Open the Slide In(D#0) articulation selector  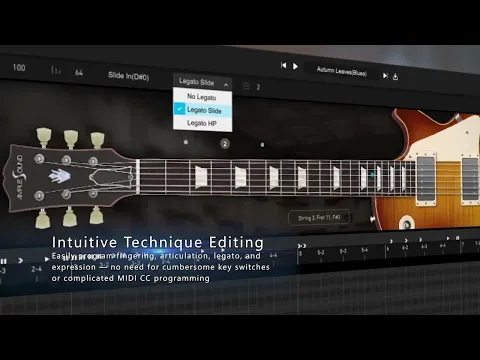[x=128, y=76]
